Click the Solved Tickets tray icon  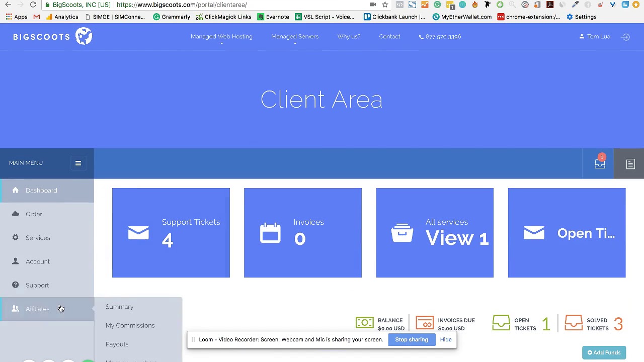click(x=574, y=322)
